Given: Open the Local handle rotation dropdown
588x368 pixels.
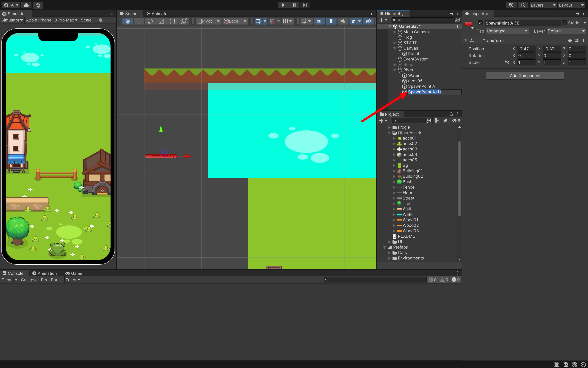Looking at the screenshot, I should click(235, 21).
